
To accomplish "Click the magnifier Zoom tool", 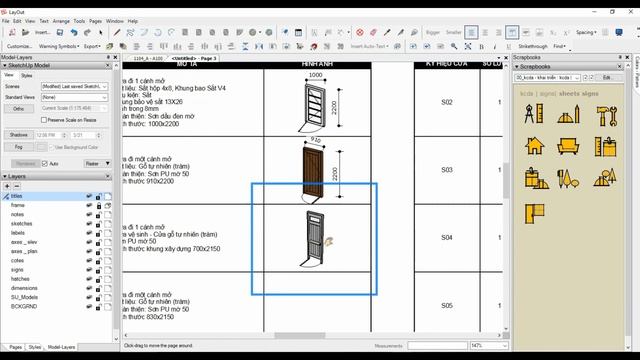I will (454, 46).
